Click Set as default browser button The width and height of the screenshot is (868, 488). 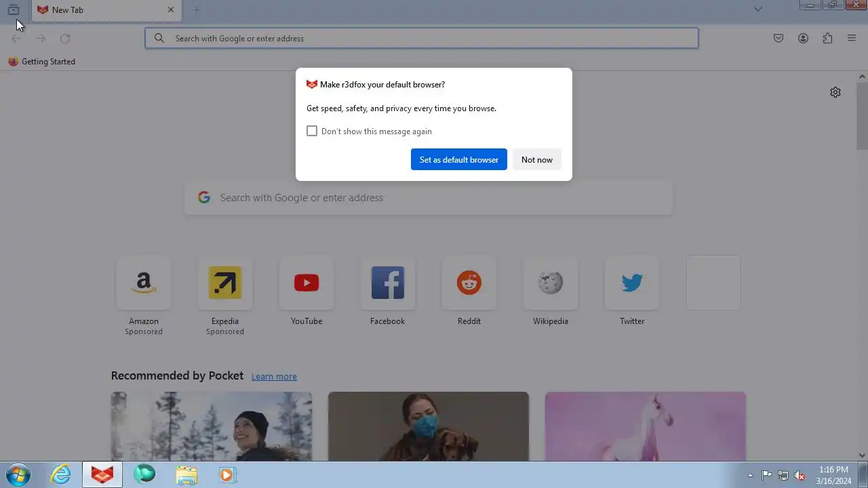click(x=459, y=159)
